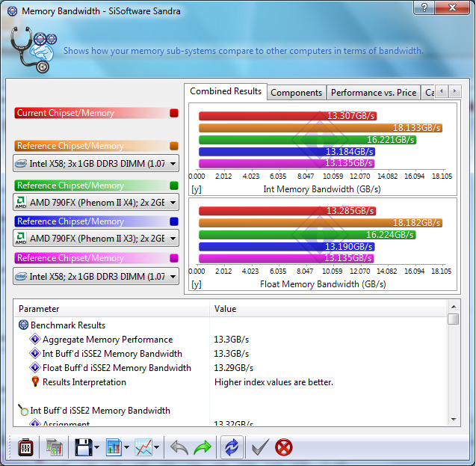Open the line graph icon's dropdown arrow

point(157,447)
